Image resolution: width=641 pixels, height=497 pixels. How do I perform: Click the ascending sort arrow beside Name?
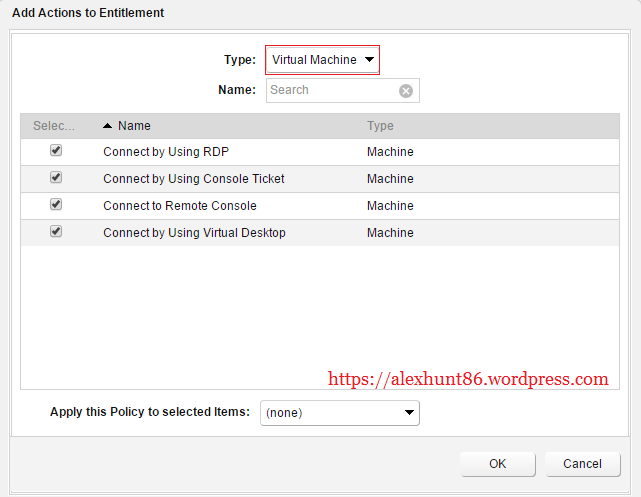pyautogui.click(x=108, y=126)
